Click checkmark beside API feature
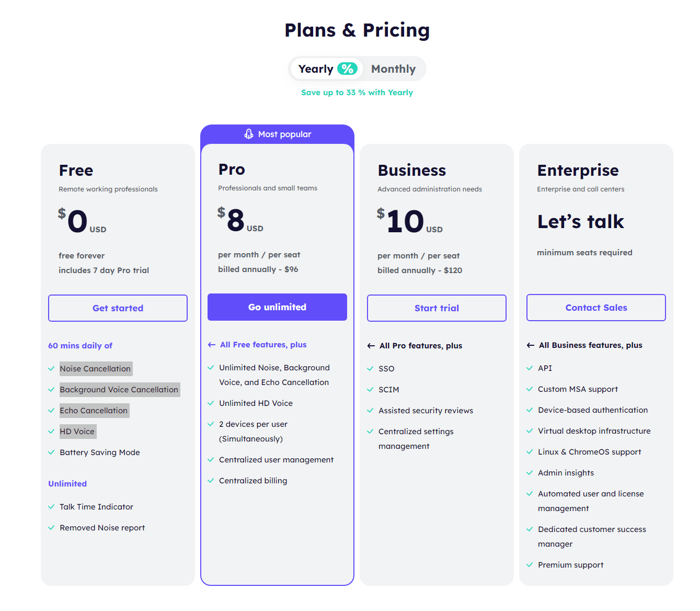 click(530, 368)
